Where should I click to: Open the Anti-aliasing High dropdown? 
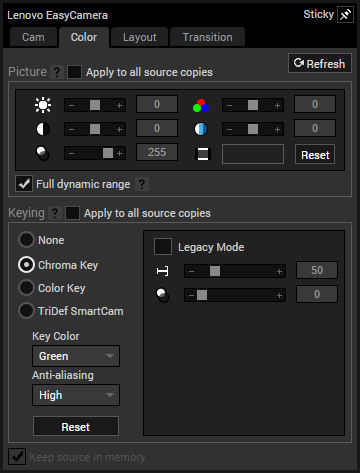(x=76, y=395)
